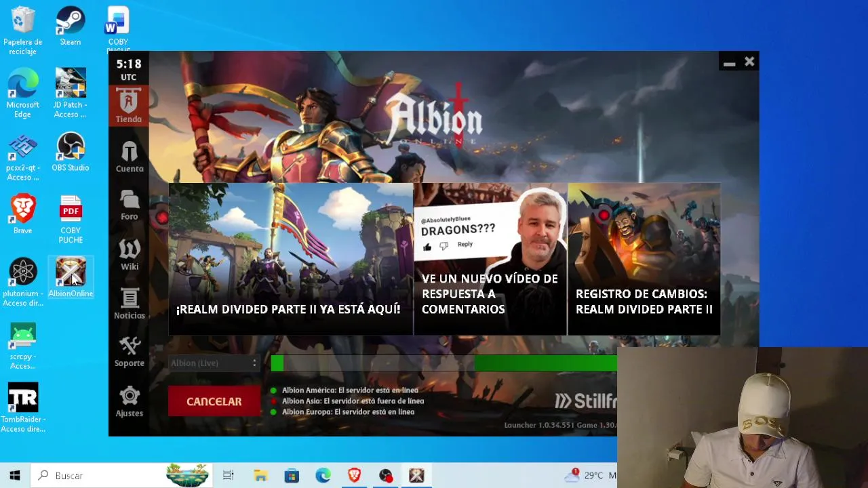Viewport: 868px width, 488px height.
Task: Select the OBS Studio desktop icon
Action: [71, 152]
